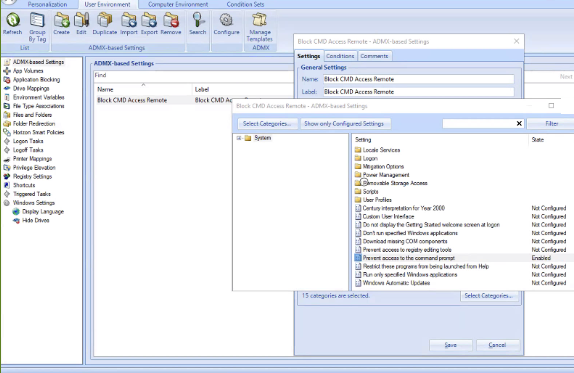
Task: Click the Label input field
Action: coord(418,92)
